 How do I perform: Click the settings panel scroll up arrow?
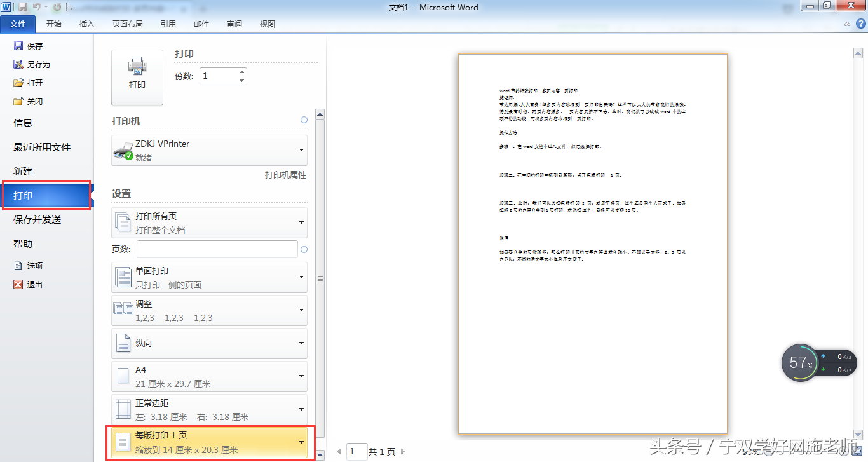320,115
